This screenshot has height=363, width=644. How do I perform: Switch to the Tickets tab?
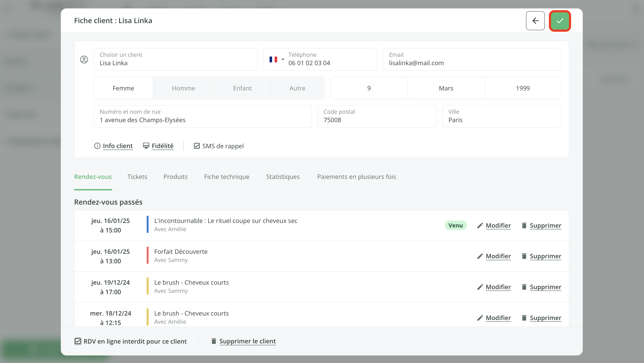click(x=137, y=177)
